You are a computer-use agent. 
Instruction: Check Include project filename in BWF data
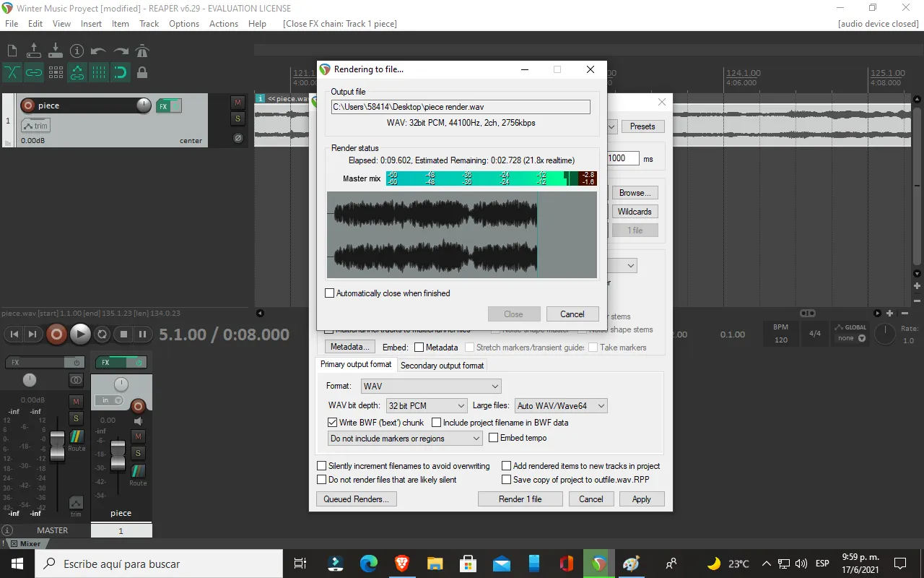(x=437, y=423)
